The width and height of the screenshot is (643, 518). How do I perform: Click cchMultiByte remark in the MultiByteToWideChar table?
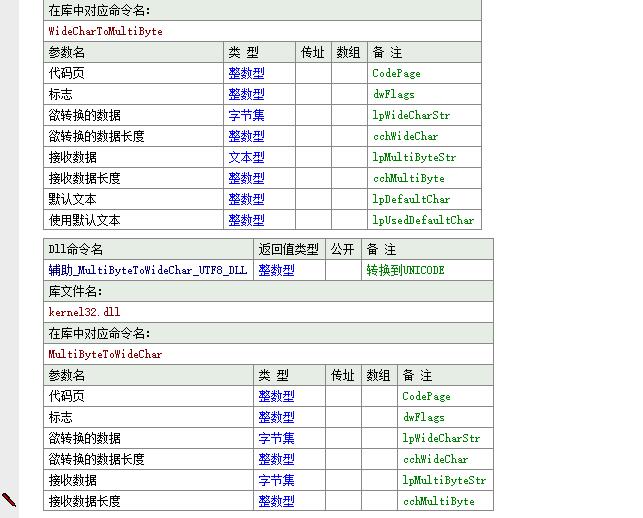pos(438,501)
